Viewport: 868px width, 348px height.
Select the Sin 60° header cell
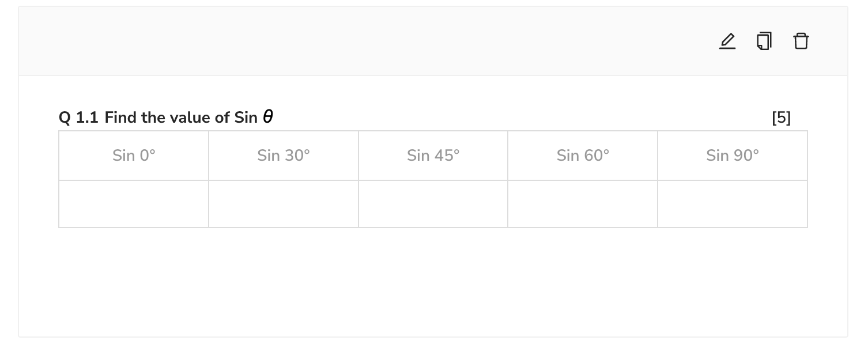(x=583, y=156)
